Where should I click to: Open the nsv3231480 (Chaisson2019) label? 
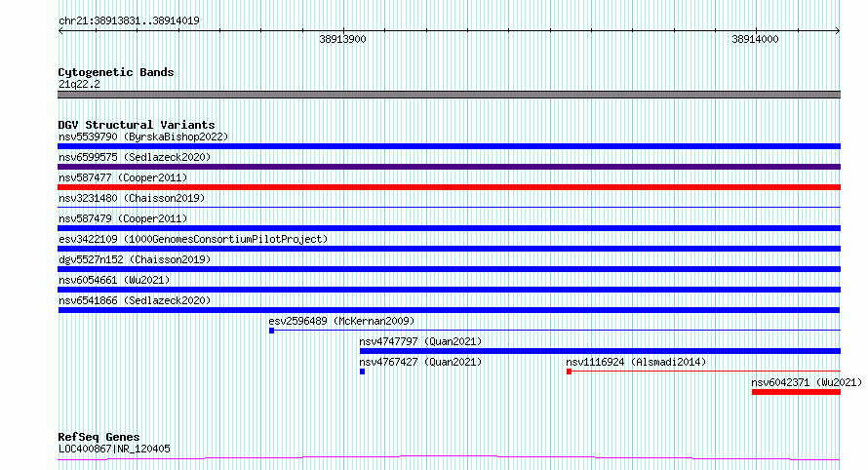[x=132, y=198]
